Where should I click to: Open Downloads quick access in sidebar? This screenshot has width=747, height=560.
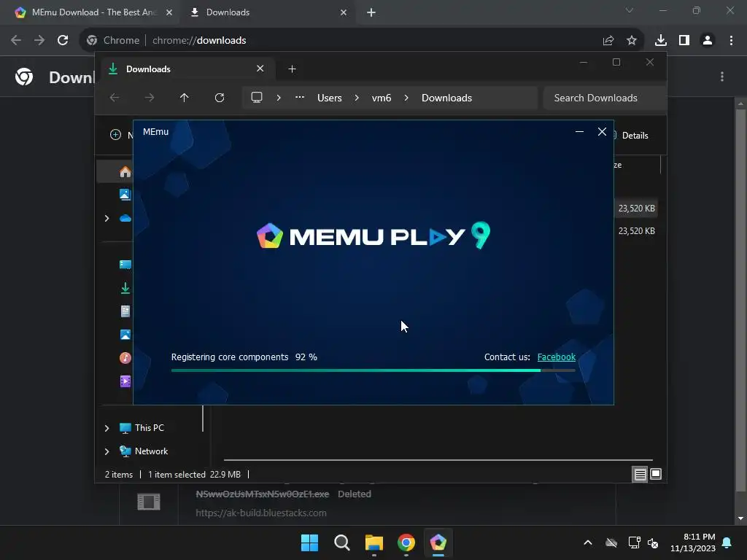point(125,288)
